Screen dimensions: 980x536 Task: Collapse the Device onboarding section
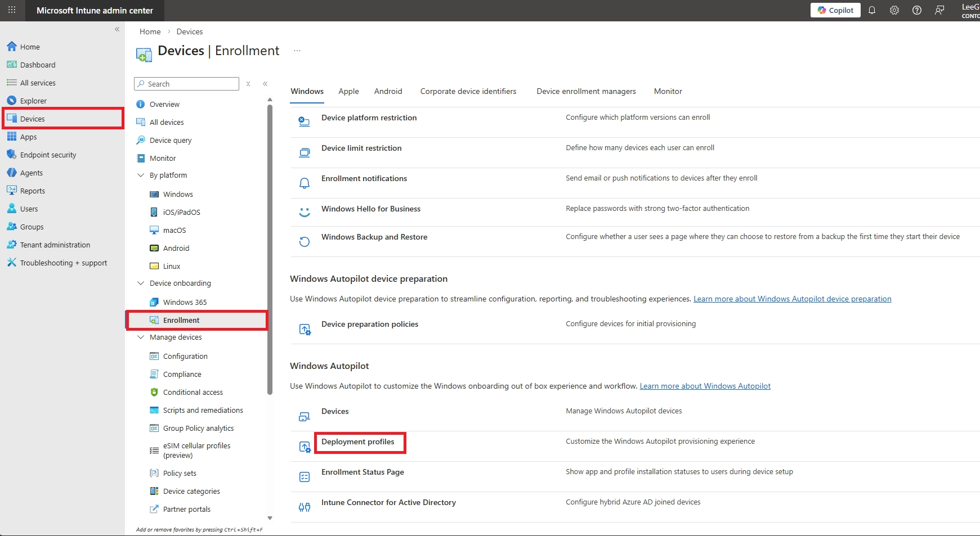(x=141, y=283)
